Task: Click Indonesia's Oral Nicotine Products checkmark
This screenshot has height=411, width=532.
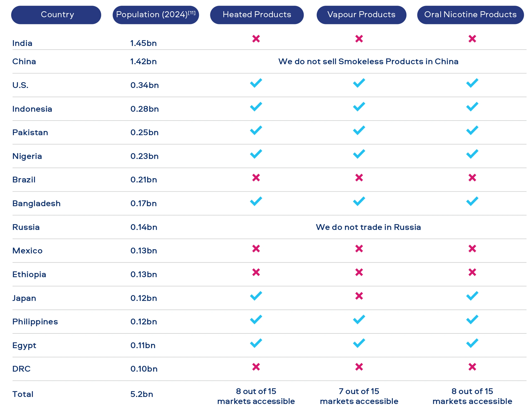Action: (x=472, y=106)
